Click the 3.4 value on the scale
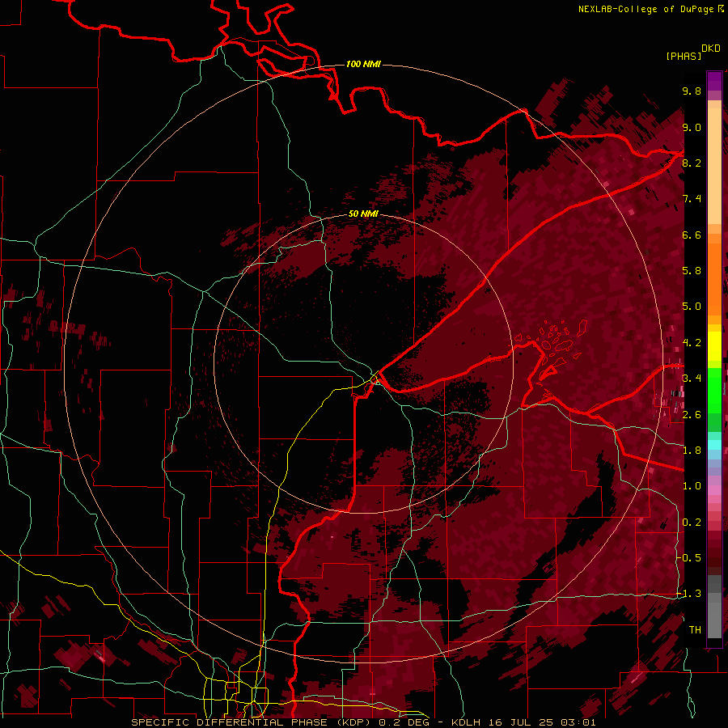 pyautogui.click(x=692, y=379)
